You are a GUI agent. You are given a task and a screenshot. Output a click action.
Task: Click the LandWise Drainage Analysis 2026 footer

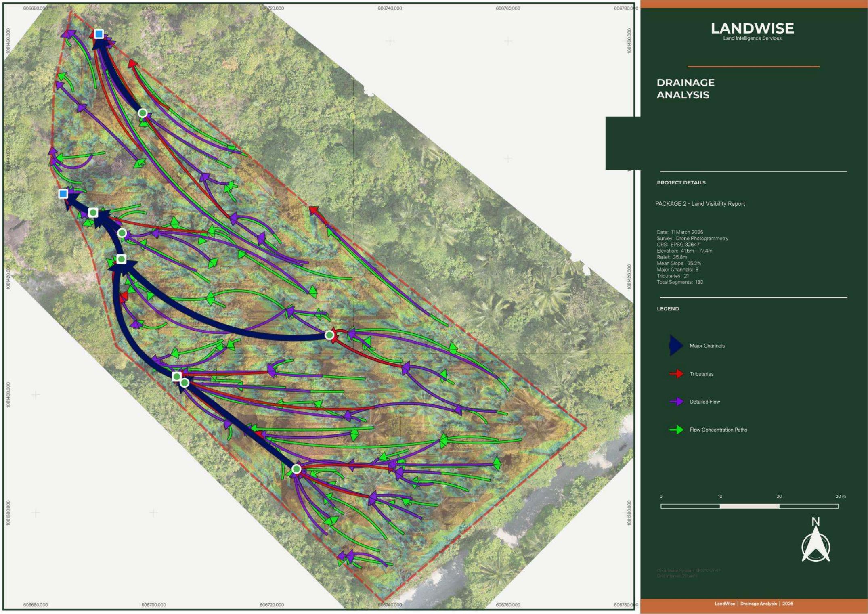(754, 604)
